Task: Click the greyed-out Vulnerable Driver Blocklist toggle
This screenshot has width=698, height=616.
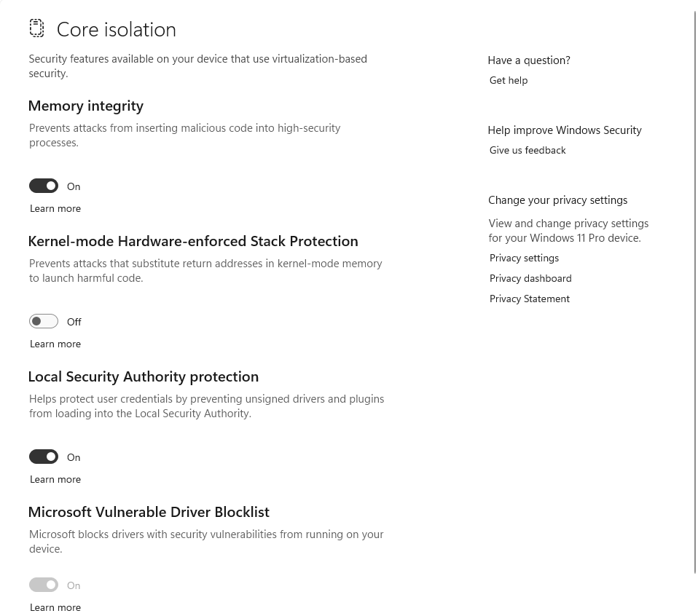Action: [x=44, y=585]
